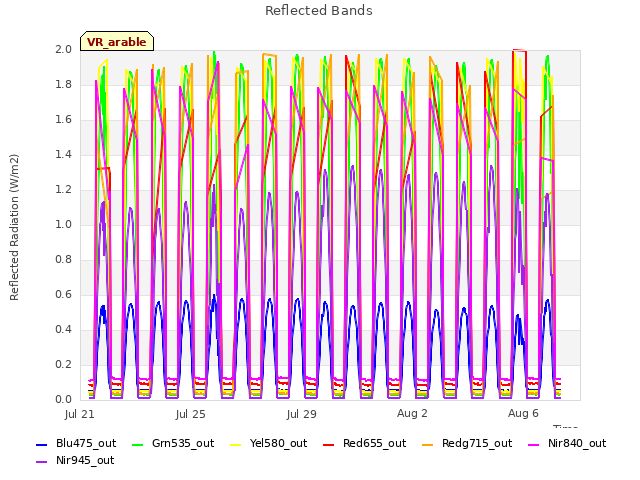Click the 0.6 y-axis tick label
Screen dimensions: 640x480
pyautogui.click(x=63, y=294)
